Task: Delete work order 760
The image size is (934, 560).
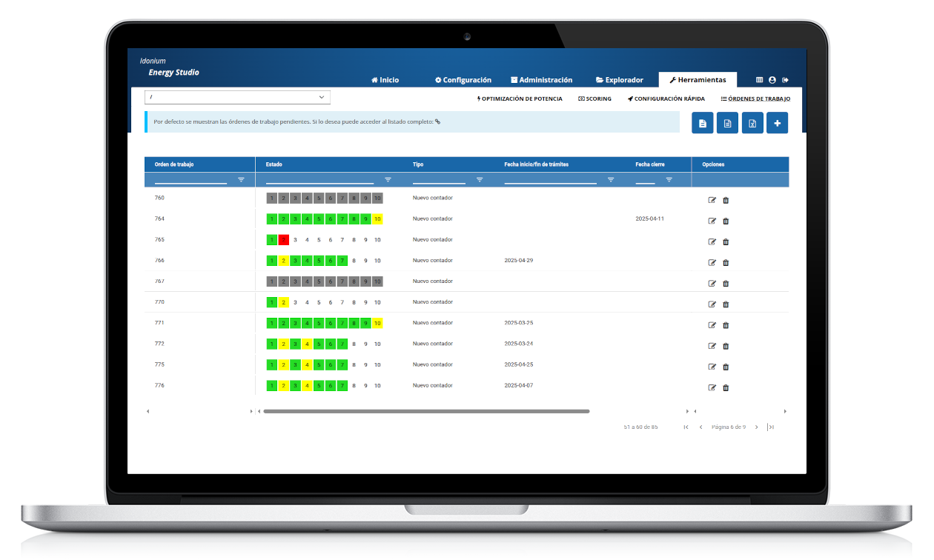Action: pyautogui.click(x=726, y=200)
